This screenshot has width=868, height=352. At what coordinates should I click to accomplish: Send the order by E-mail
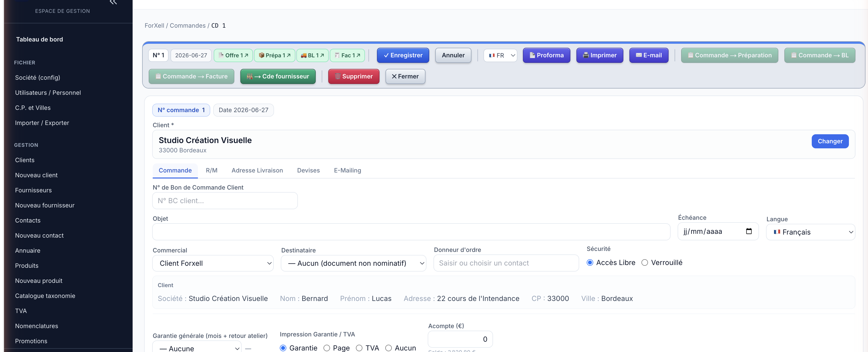(649, 55)
